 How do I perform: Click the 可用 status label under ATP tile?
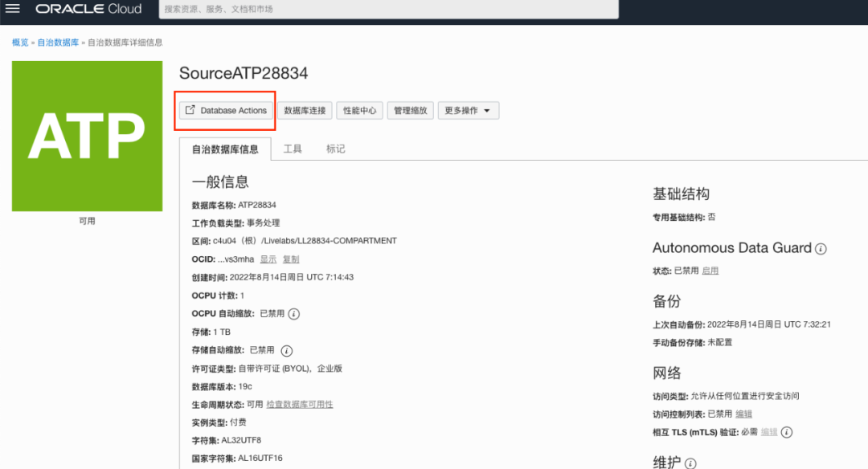tap(87, 221)
